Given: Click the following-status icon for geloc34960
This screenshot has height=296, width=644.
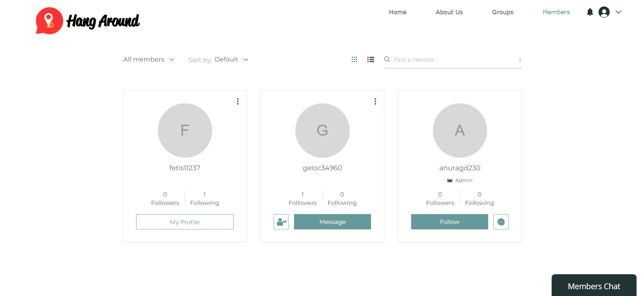Looking at the screenshot, I should tap(281, 222).
